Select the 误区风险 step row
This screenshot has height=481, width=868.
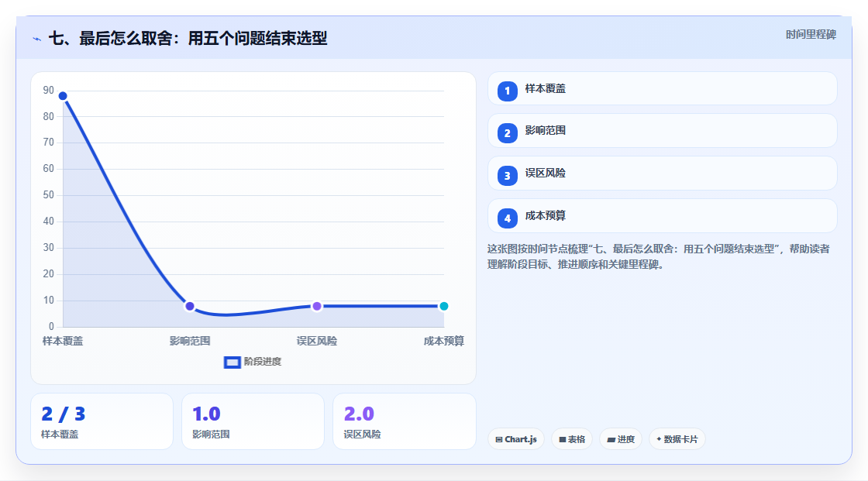pos(662,174)
